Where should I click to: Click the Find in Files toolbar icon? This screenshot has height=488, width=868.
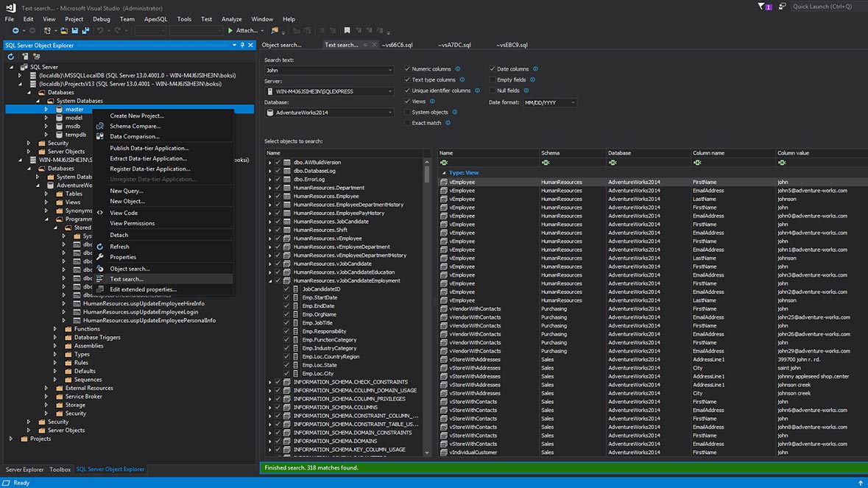coord(275,30)
